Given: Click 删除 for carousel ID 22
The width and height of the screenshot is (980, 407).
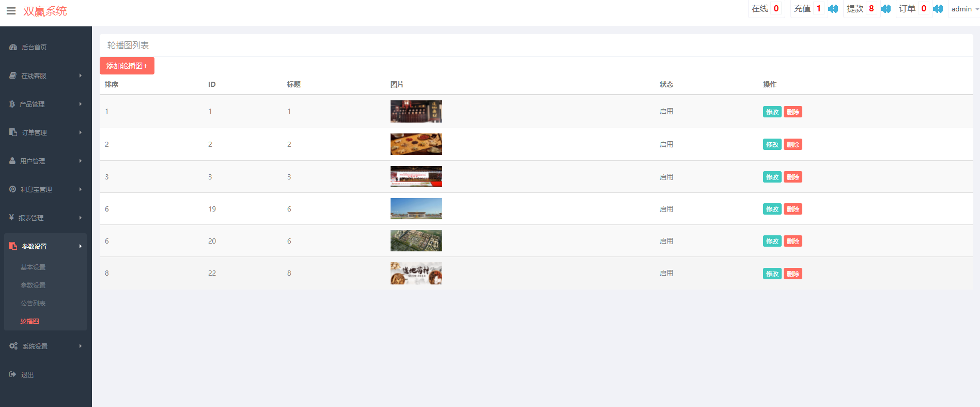Looking at the screenshot, I should click(x=792, y=274).
